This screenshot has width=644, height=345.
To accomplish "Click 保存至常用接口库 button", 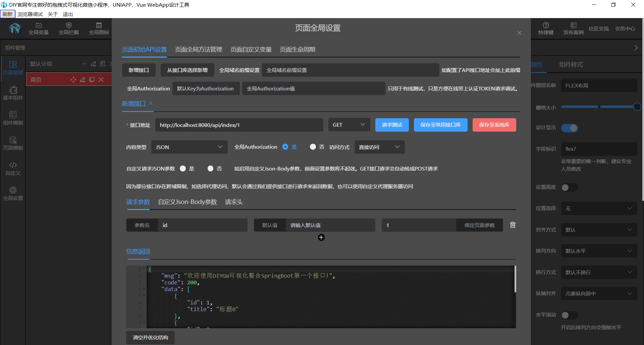I will click(440, 125).
